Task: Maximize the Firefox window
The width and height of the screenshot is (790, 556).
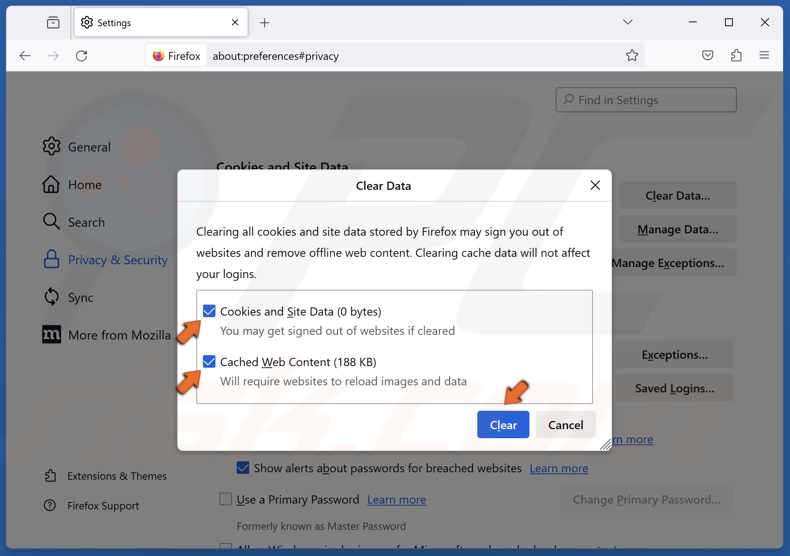Action: 729,22
